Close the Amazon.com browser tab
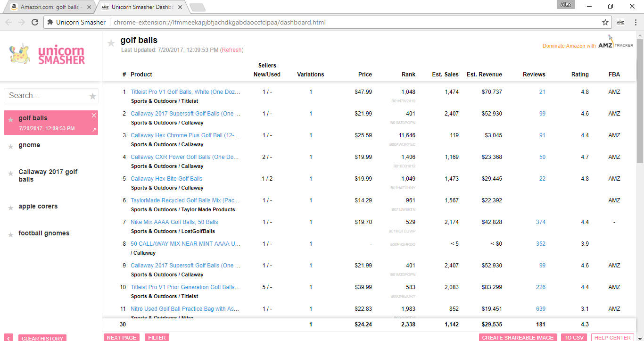Viewport: 644px width, 341px height. 89,7
